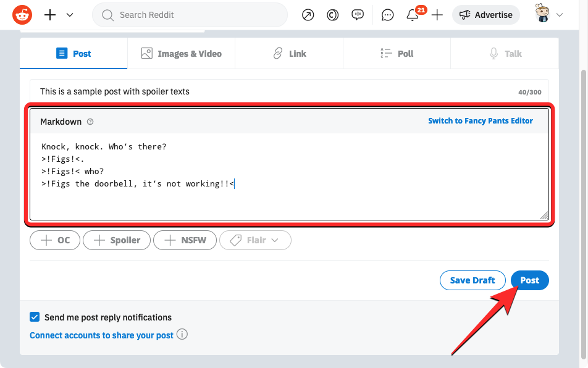This screenshot has height=368, width=588.
Task: Expand the Flair dropdown
Action: tap(255, 240)
